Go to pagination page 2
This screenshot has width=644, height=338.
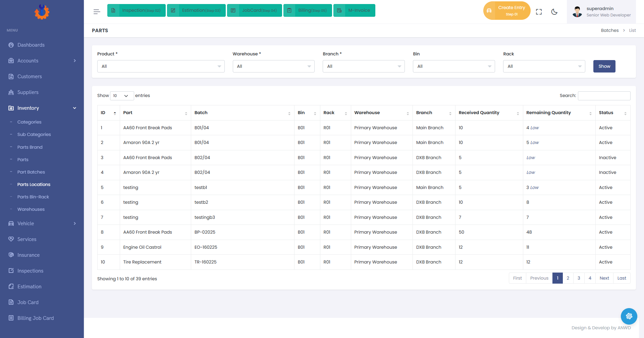(x=568, y=278)
